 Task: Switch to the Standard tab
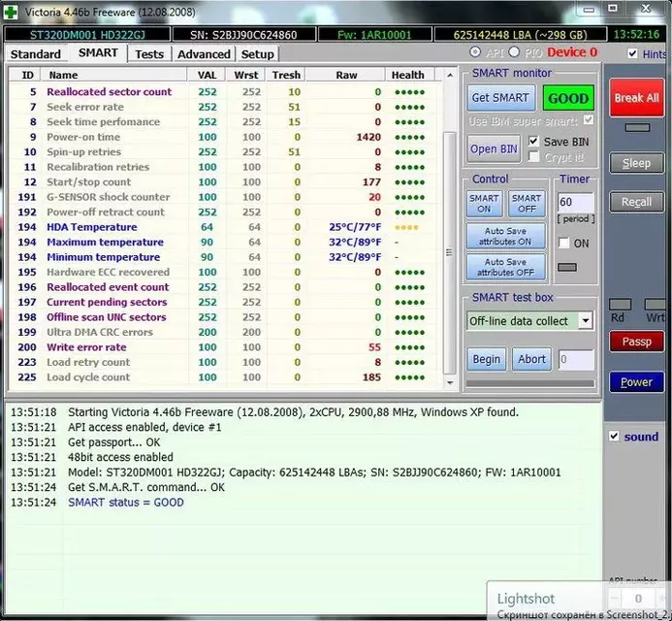tap(36, 54)
